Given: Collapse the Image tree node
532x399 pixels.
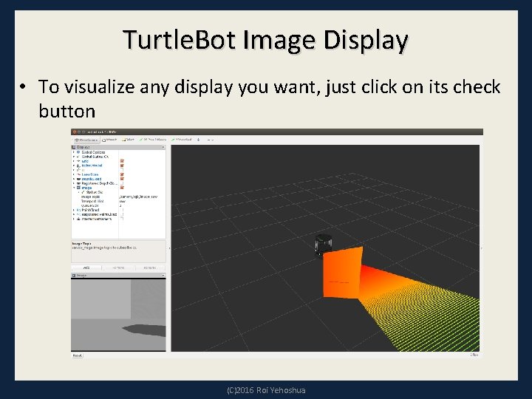Looking at the screenshot, I should pyautogui.click(x=74, y=188).
